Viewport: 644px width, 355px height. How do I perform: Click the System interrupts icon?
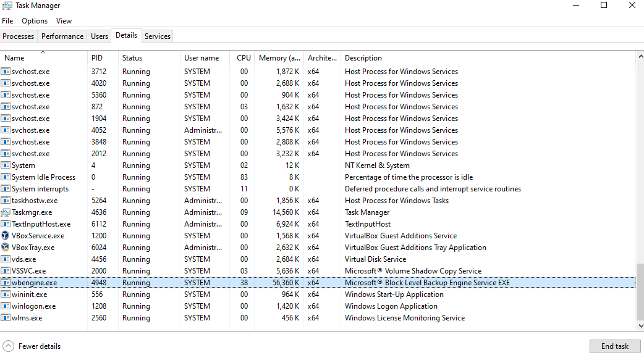6,189
